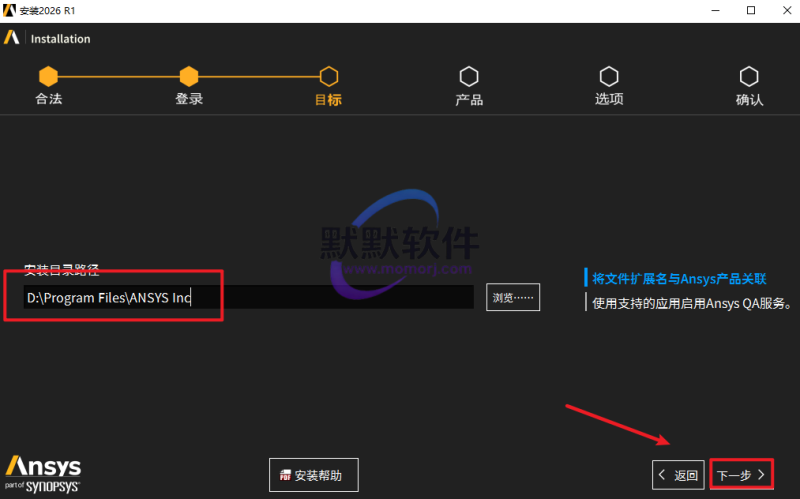Open 安装帮助 via the PDF icon
Image resolution: width=800 pixels, height=499 pixels.
[x=286, y=475]
